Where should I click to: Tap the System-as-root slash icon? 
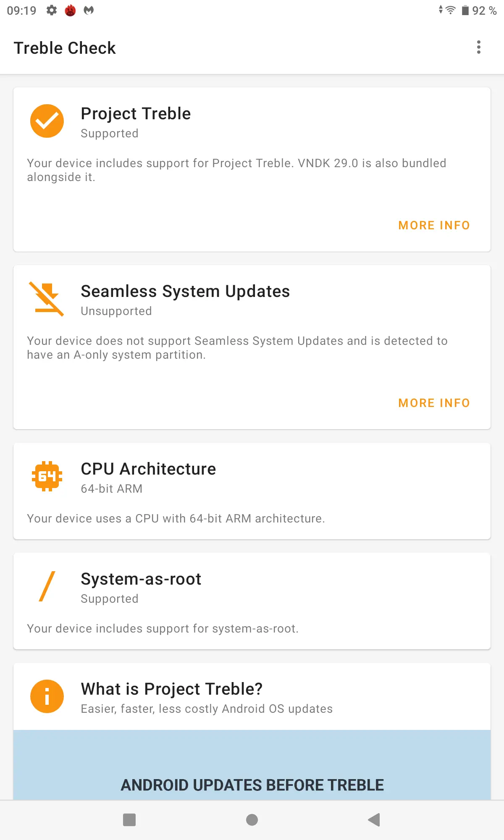[47, 586]
